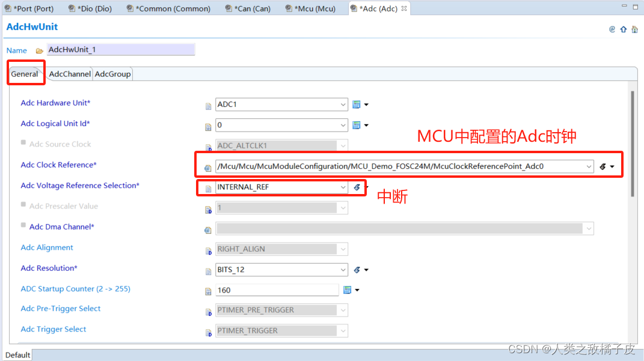Click the wrench icon beside the BITS_12 field
The width and height of the screenshot is (644, 361).
pos(356,269)
